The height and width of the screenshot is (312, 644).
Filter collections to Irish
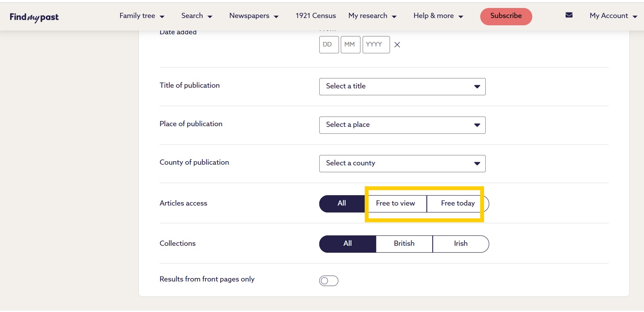coord(460,244)
